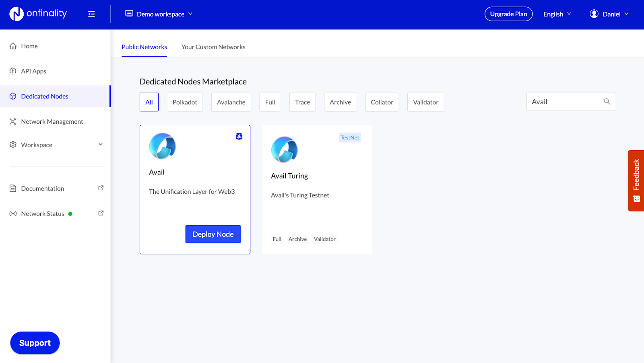The height and width of the screenshot is (363, 644).
Task: Select the Polkadot filter
Action: pos(185,102)
